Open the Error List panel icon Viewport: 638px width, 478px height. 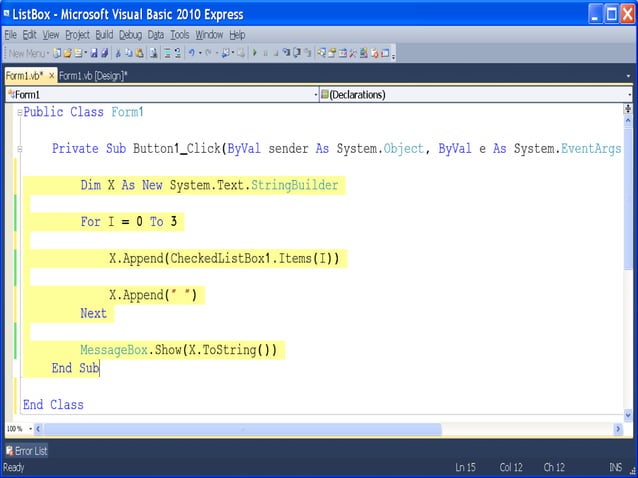coord(9,451)
